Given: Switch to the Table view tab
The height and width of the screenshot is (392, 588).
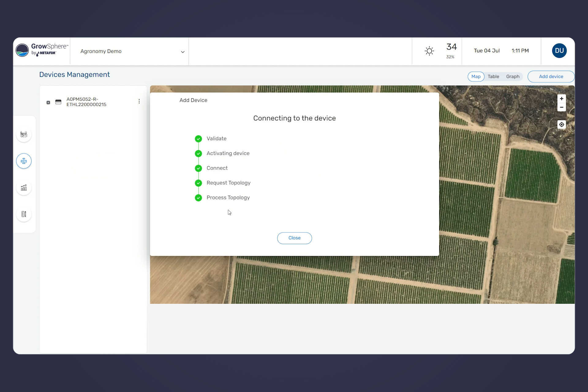Looking at the screenshot, I should coord(493,77).
